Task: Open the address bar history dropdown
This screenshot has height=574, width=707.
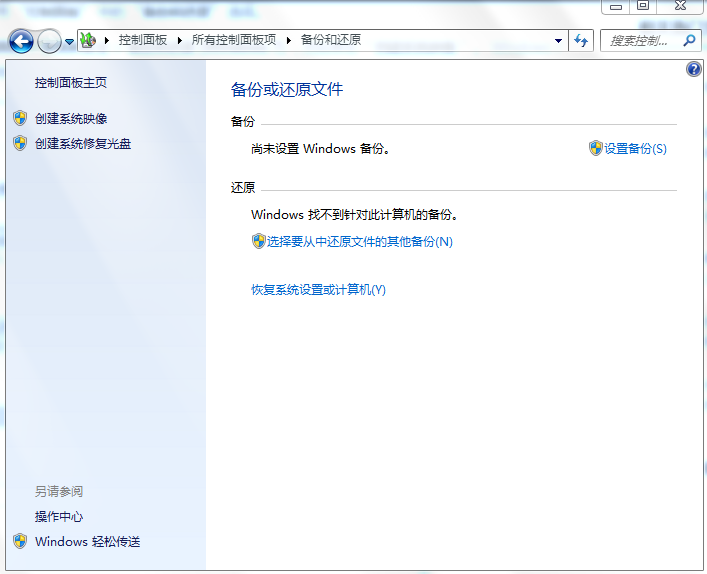Action: pyautogui.click(x=558, y=41)
